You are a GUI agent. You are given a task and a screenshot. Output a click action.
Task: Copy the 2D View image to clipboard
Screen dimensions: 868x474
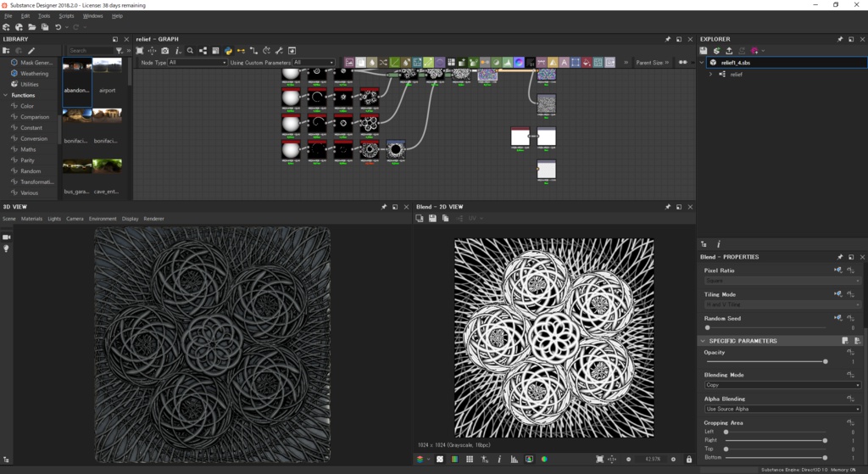446,219
